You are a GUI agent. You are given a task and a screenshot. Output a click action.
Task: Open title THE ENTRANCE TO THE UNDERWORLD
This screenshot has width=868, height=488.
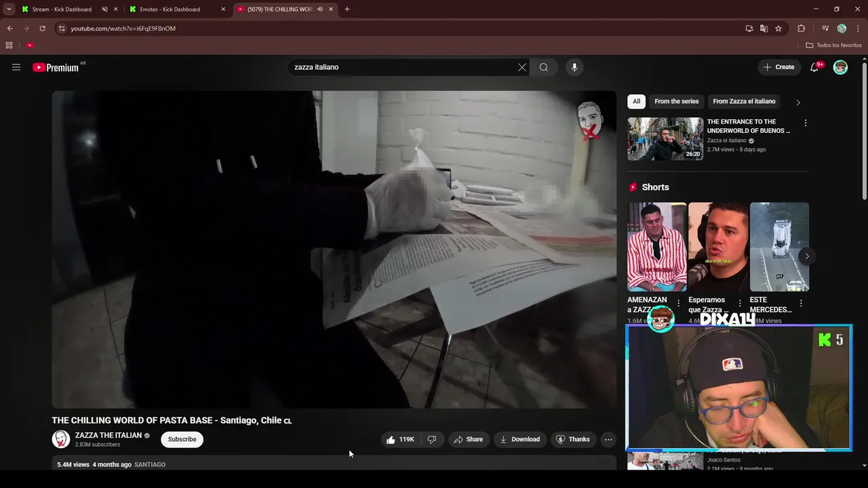(x=749, y=126)
